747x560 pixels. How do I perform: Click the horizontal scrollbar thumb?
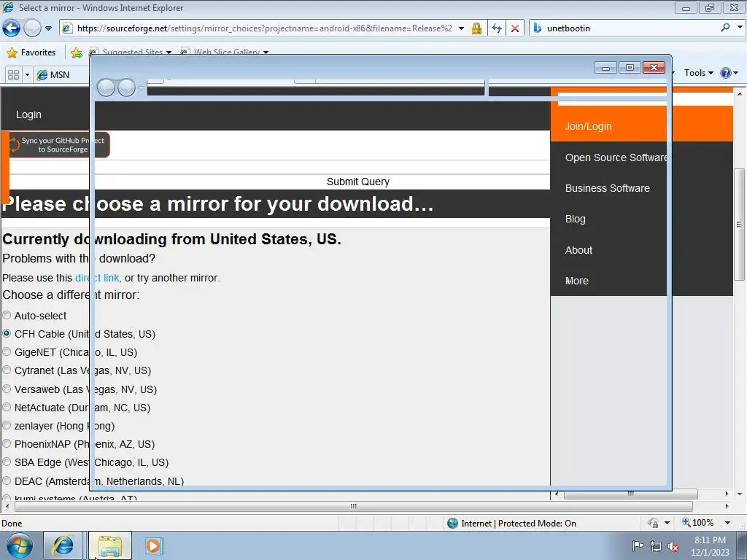pyautogui.click(x=354, y=506)
